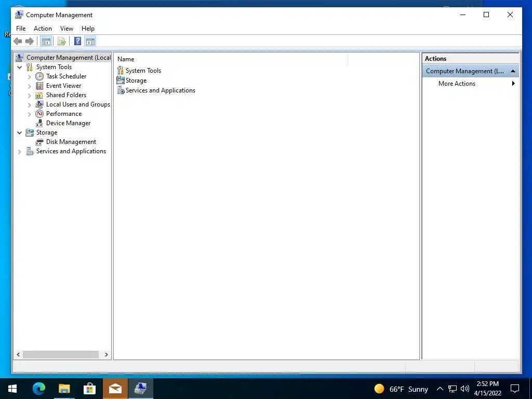The height and width of the screenshot is (399, 532).
Task: Open Microsoft Edge from the taskbar
Action: tap(38, 389)
